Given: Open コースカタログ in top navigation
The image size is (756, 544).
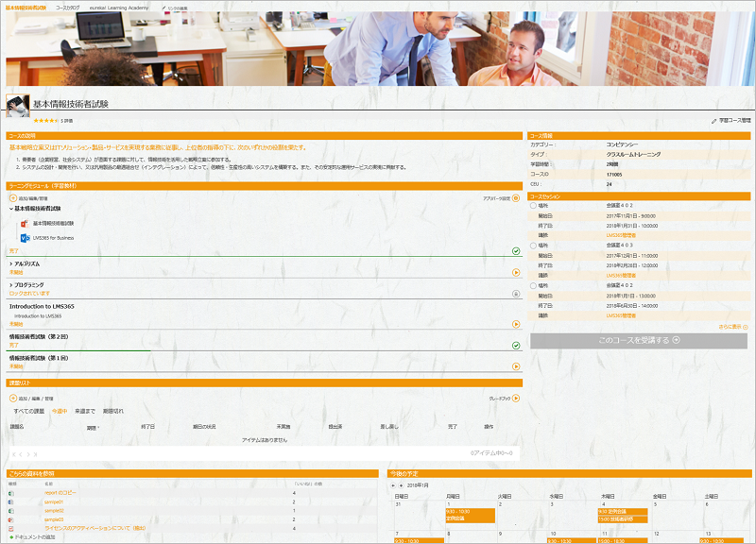Looking at the screenshot, I should coord(68,7).
